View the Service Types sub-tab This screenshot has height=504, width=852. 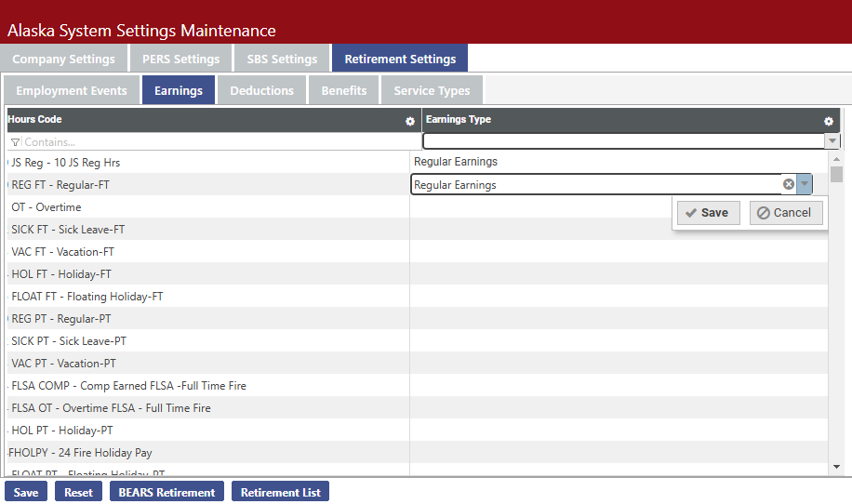tap(432, 90)
